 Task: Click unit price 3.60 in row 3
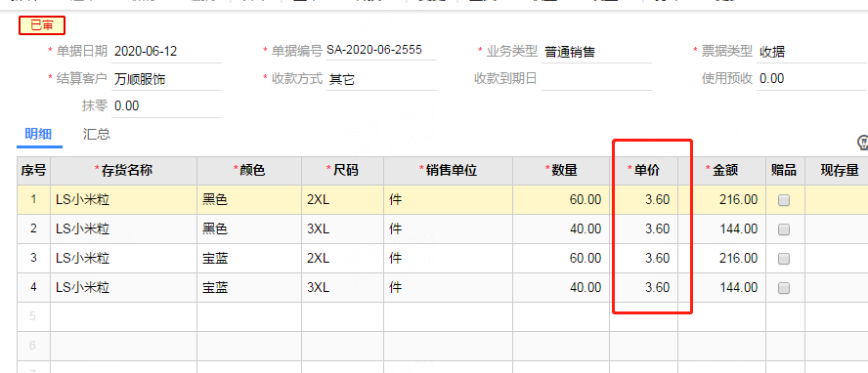click(644, 258)
